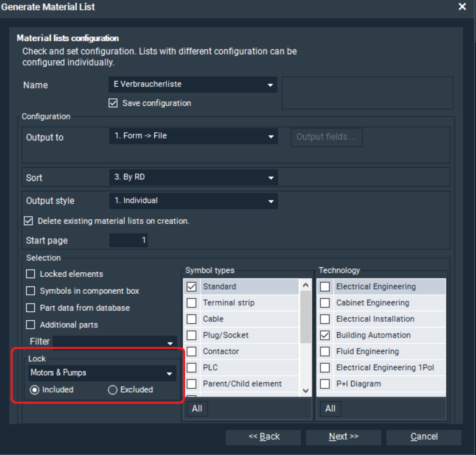Image resolution: width=476 pixels, height=455 pixels.
Task: Check the PLC symbol type
Action: tap(192, 368)
